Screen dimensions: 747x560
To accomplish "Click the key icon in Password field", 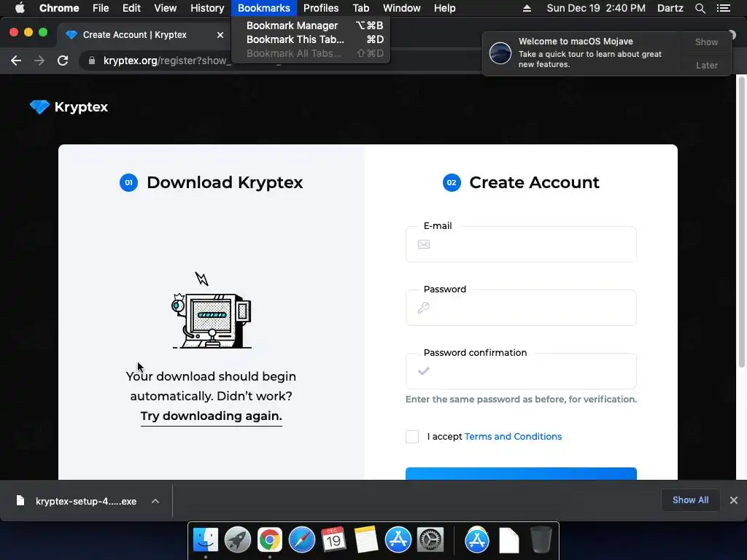I will point(424,308).
